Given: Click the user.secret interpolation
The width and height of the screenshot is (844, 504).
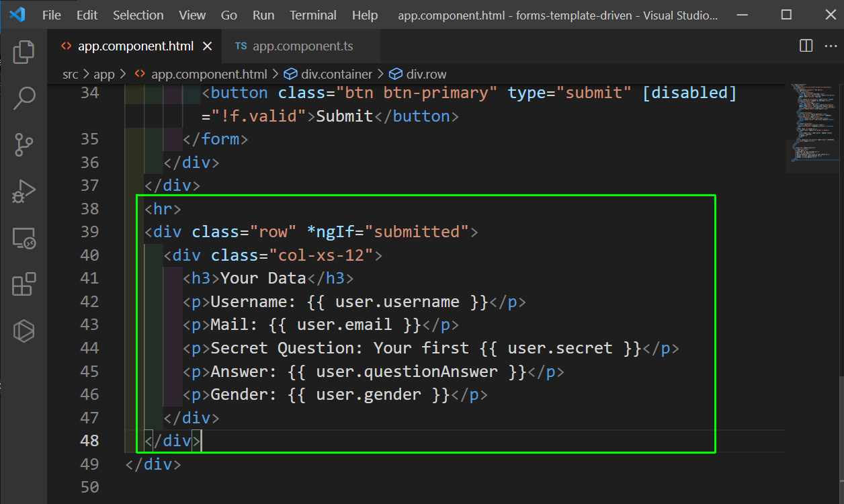Looking at the screenshot, I should click(560, 347).
